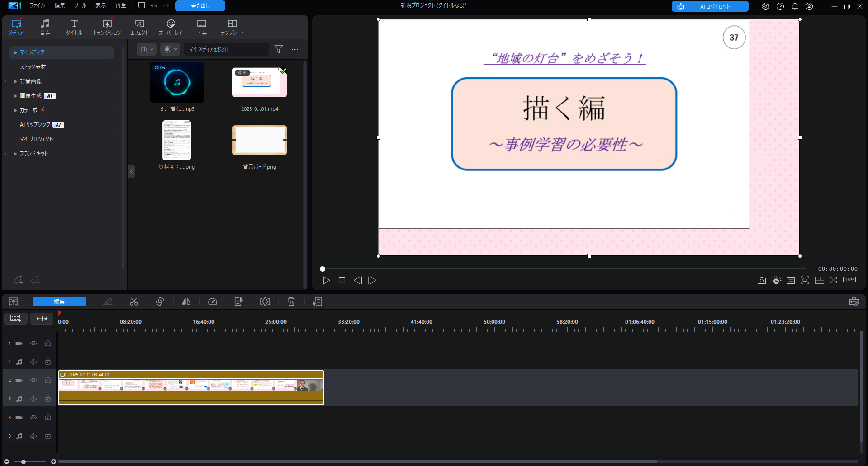Open the user account icon
The image size is (868, 466).
(809, 6)
